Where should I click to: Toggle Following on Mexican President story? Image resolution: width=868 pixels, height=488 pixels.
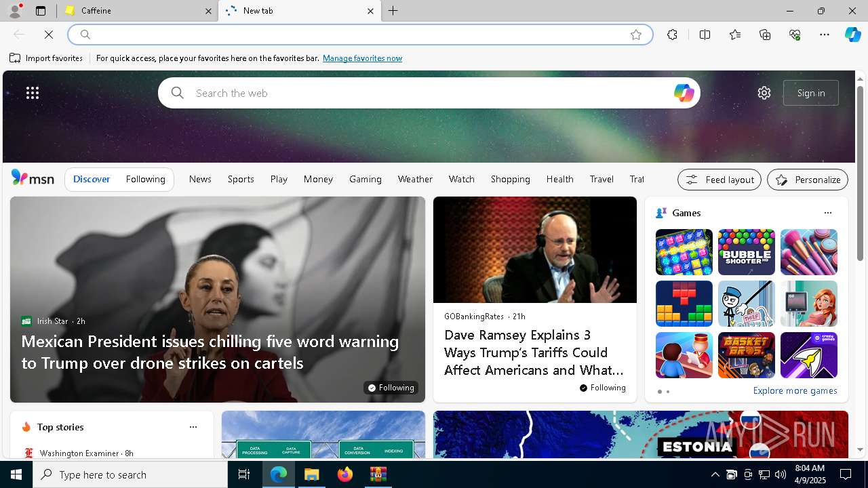(x=391, y=388)
